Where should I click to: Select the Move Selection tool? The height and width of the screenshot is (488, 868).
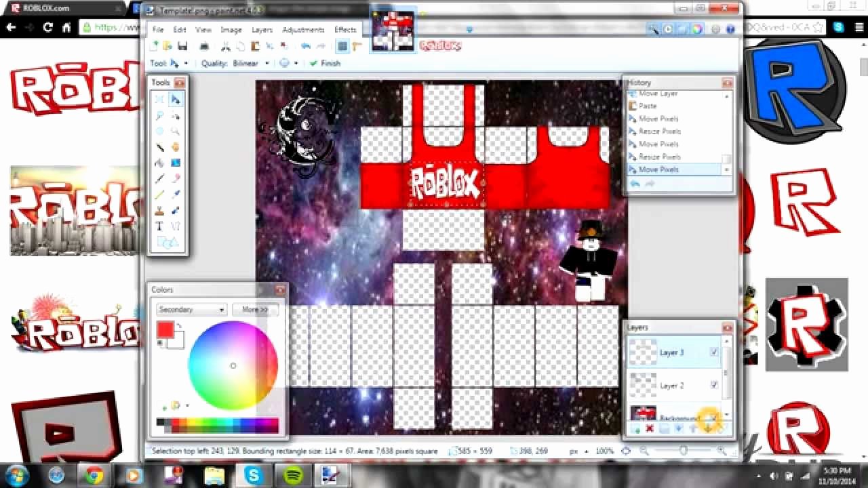pos(176,115)
